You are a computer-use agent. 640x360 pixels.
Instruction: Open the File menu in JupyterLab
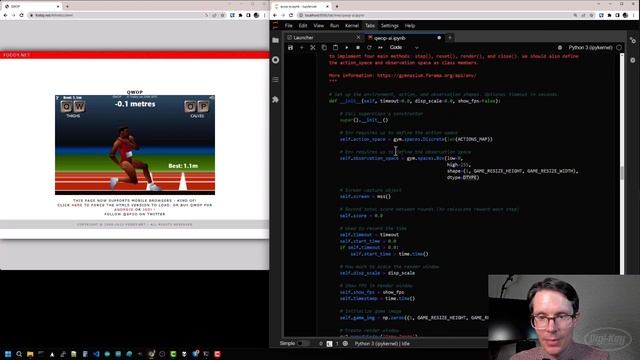tap(289, 26)
